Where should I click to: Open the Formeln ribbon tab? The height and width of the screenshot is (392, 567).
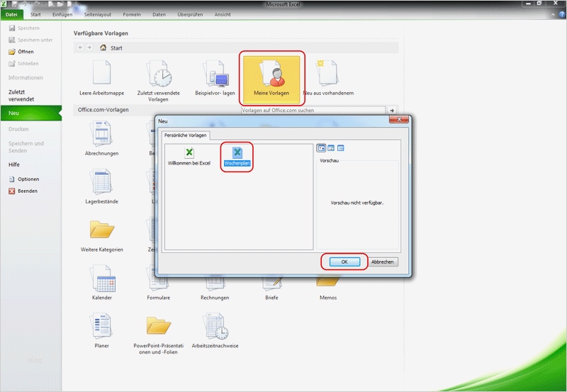pos(132,14)
